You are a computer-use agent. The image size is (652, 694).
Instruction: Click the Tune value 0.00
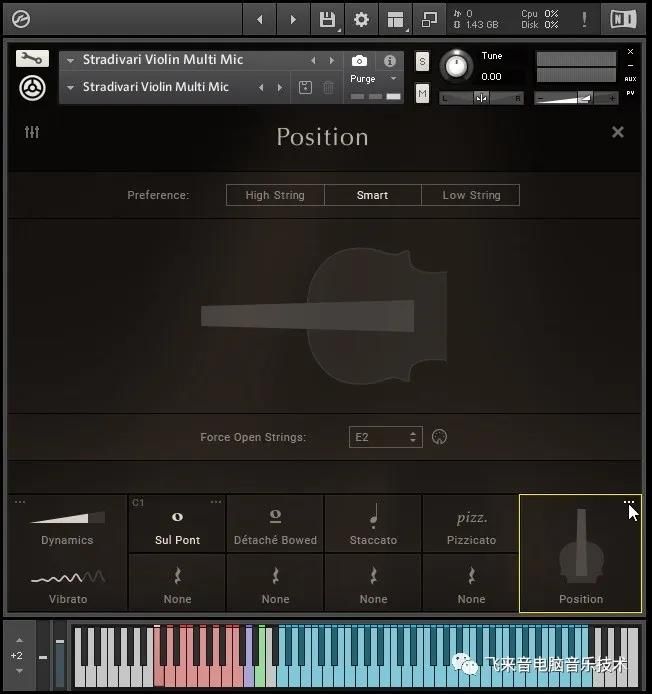pyautogui.click(x=491, y=77)
